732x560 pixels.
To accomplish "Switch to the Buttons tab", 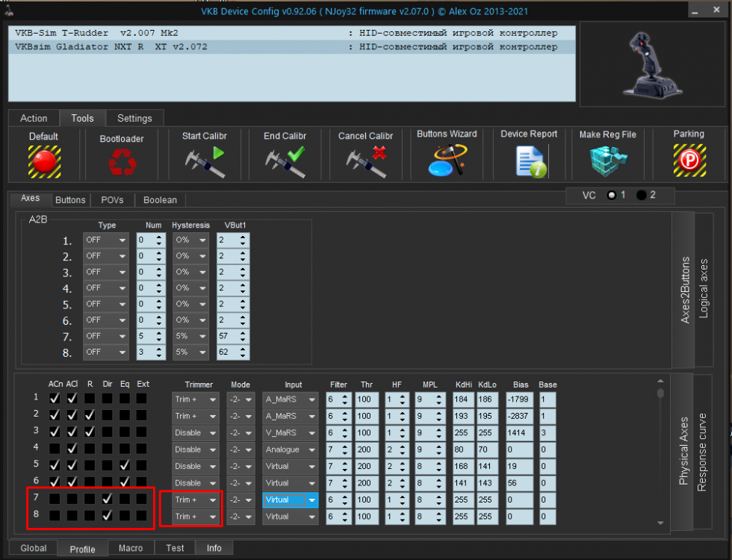I will [x=70, y=199].
